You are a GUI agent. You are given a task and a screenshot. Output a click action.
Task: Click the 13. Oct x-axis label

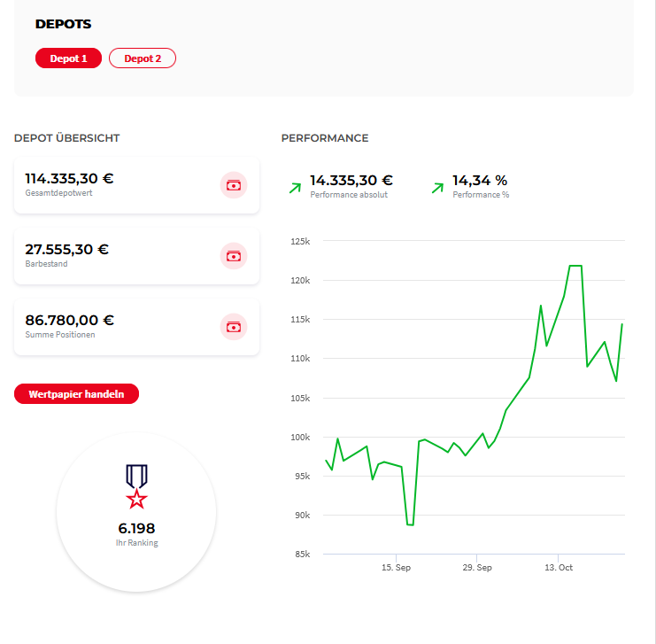tap(559, 568)
